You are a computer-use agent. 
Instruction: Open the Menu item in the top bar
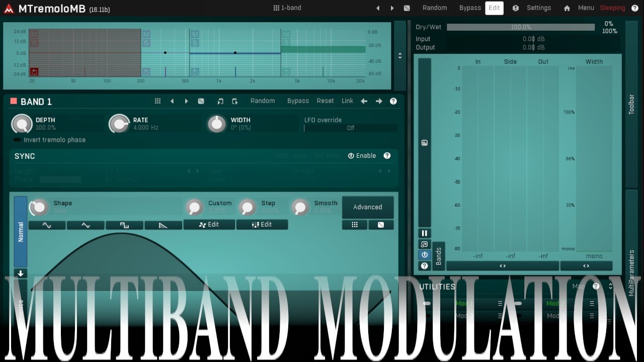(586, 8)
